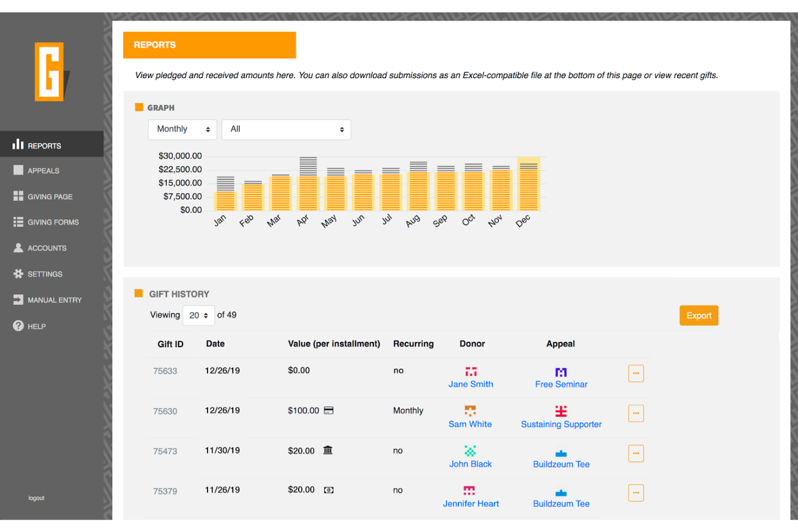This screenshot has width=798, height=532.
Task: Select the December bar in the graph
Action: click(x=528, y=183)
